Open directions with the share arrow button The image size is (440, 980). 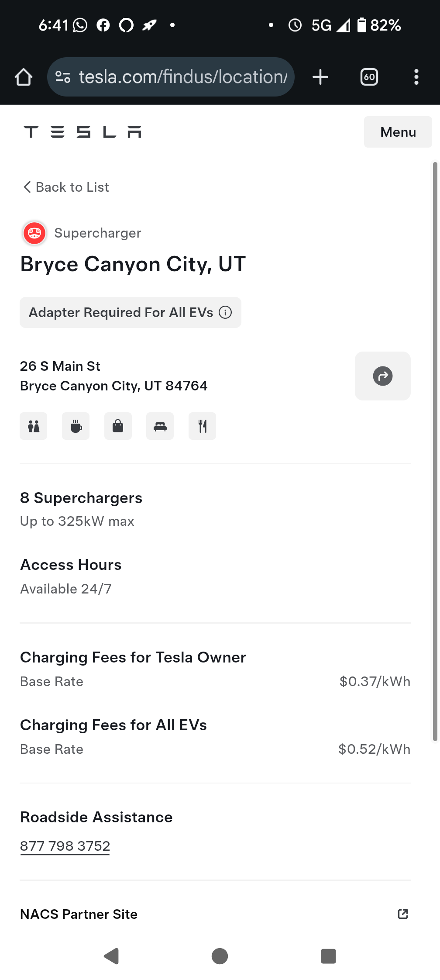pos(383,376)
